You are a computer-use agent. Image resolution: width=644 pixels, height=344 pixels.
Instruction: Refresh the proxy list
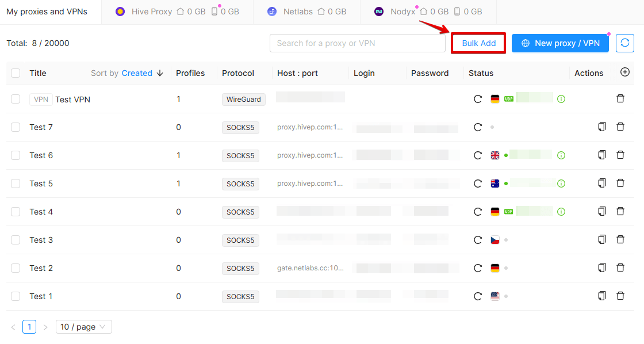[x=624, y=43]
